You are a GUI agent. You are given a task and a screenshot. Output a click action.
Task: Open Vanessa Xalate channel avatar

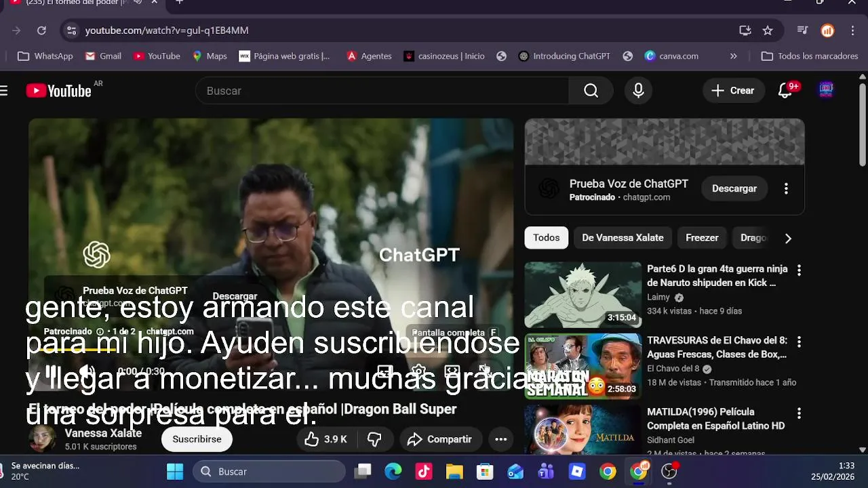(x=42, y=439)
